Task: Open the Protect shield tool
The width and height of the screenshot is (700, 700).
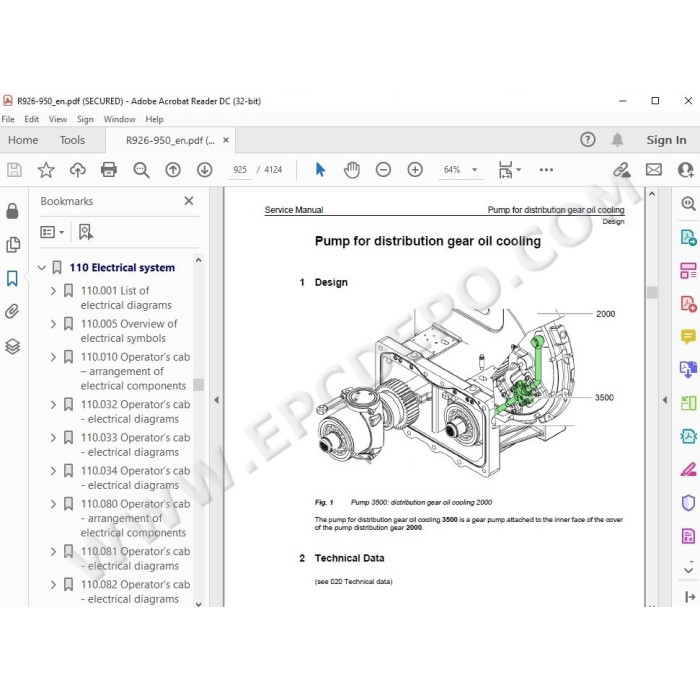Action: point(688,503)
